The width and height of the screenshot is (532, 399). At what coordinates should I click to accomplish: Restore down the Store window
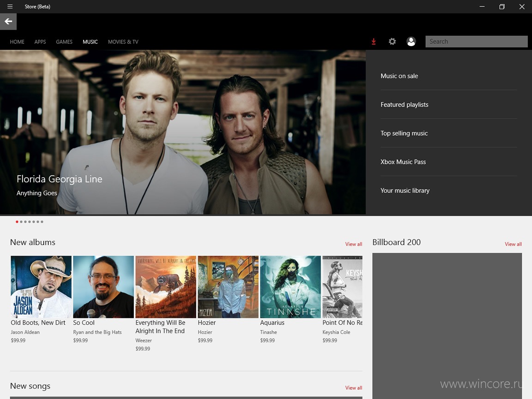pyautogui.click(x=502, y=6)
